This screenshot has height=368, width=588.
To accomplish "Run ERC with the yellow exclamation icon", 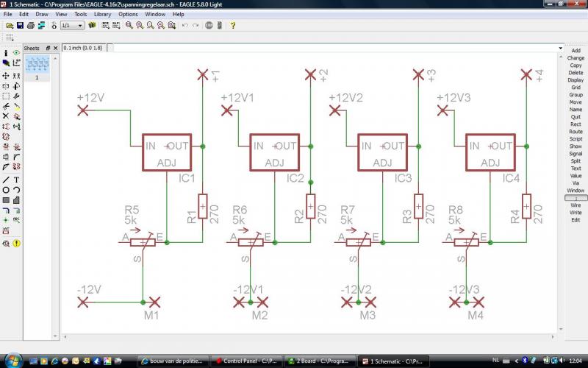I will (16, 244).
